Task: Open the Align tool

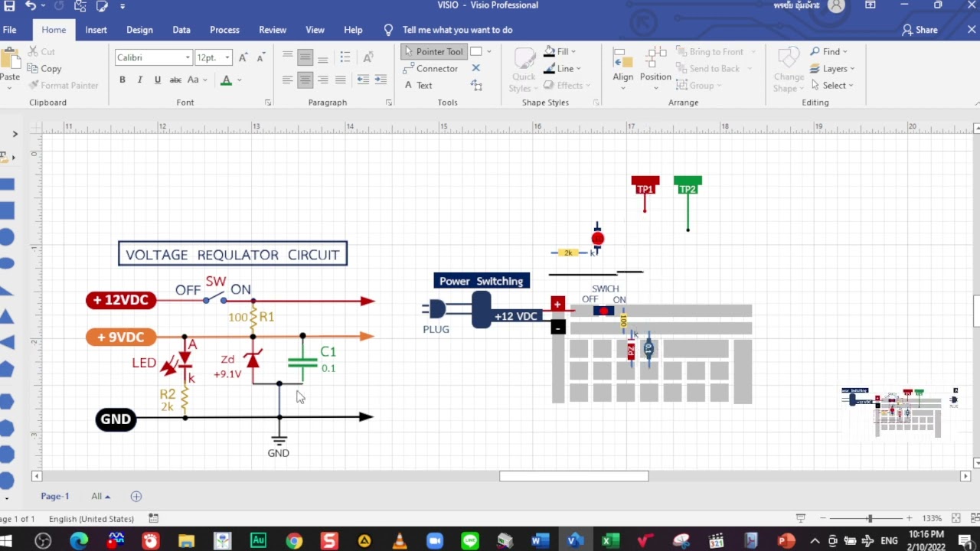Action: click(623, 67)
